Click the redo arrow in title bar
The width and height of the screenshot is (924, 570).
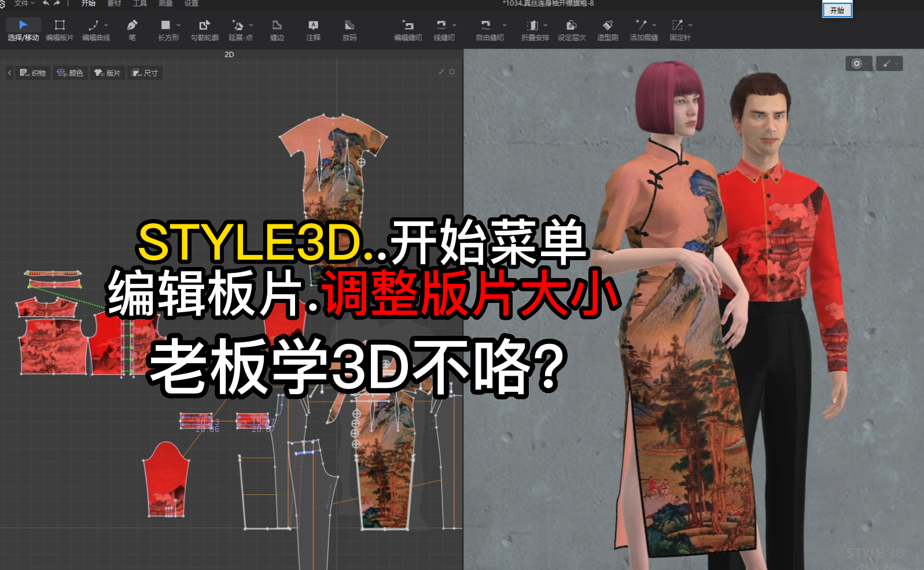(x=56, y=3)
